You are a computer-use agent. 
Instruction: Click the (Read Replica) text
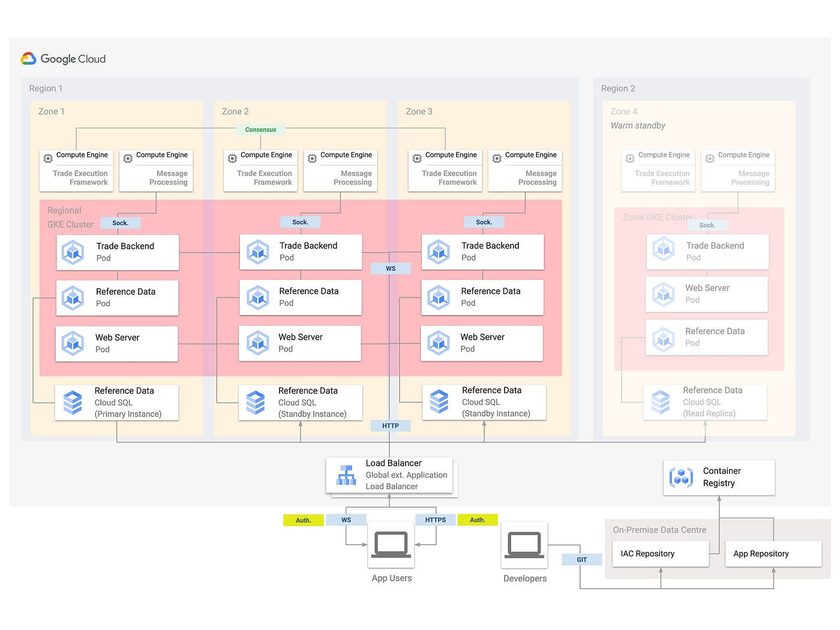click(709, 413)
